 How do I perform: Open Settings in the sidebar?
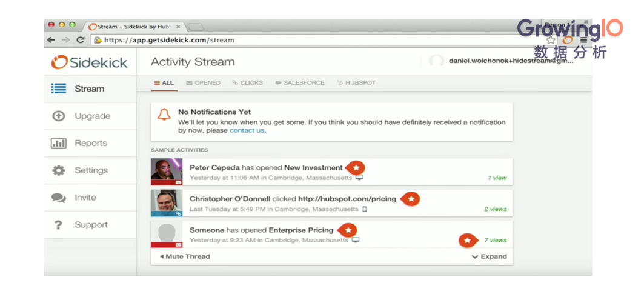click(90, 170)
